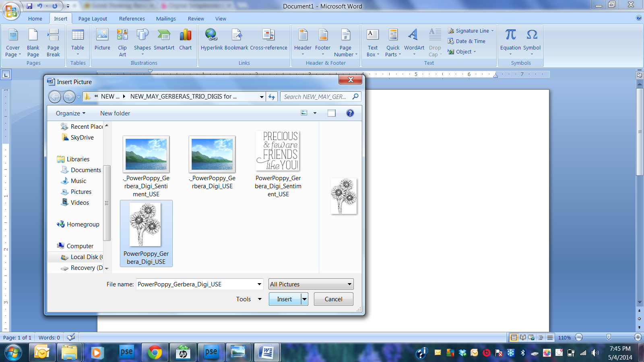Open the Page Number menu
644x362 pixels.
[345, 43]
